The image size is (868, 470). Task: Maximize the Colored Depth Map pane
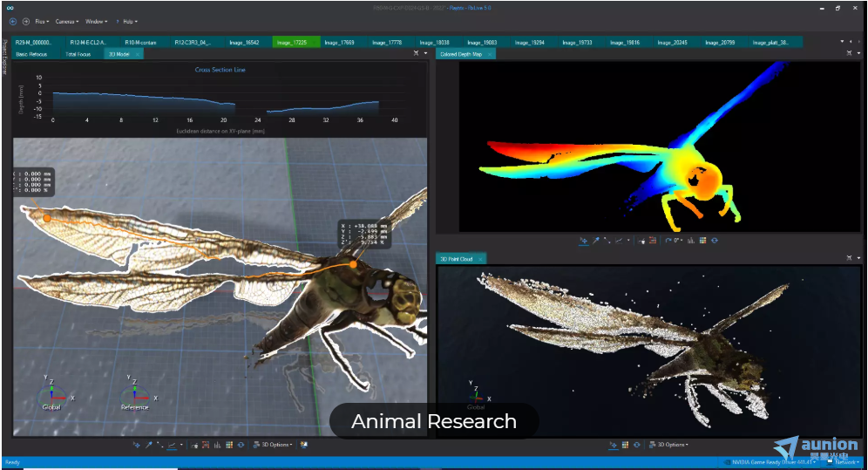point(850,53)
